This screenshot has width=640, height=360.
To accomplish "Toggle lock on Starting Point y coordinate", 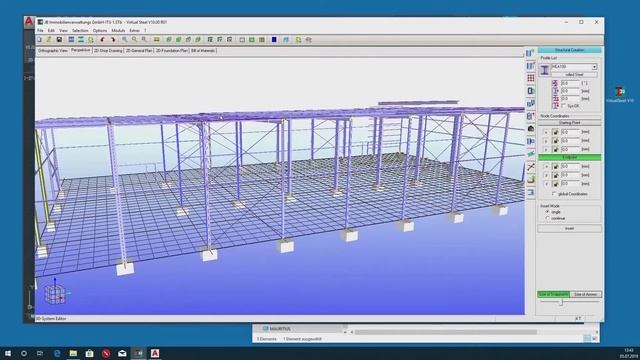I will tap(555, 141).
